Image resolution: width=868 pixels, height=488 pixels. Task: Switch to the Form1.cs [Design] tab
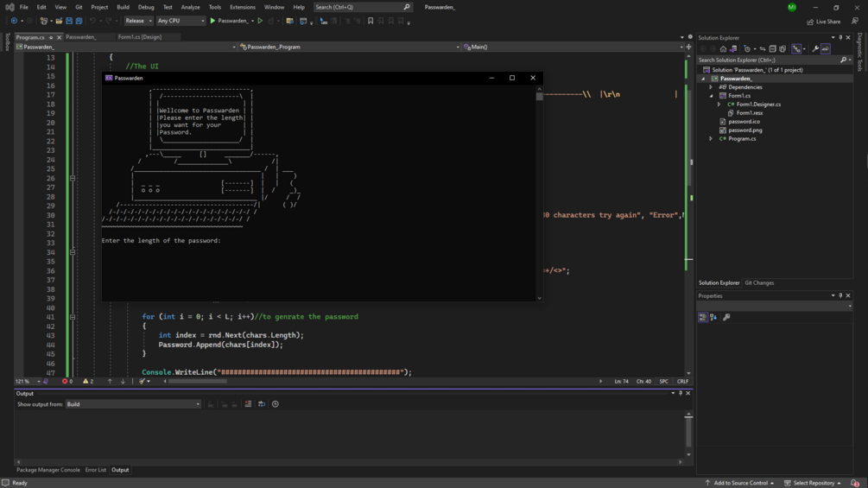tap(140, 37)
